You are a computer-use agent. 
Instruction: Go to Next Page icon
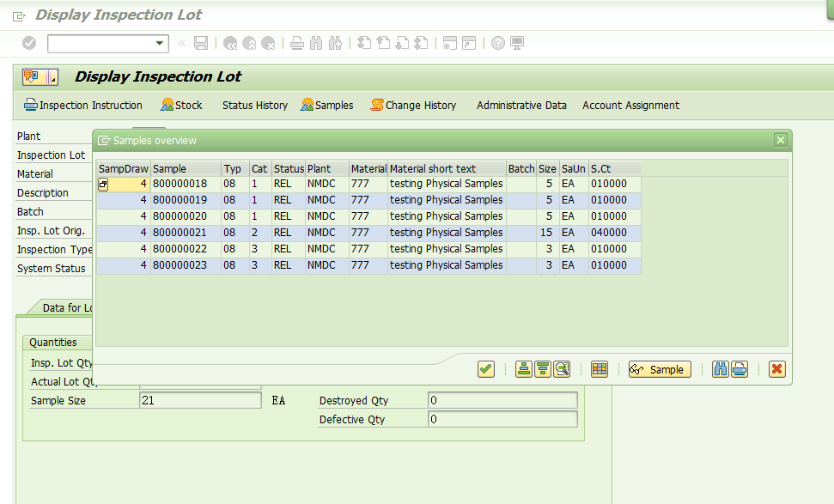[402, 43]
